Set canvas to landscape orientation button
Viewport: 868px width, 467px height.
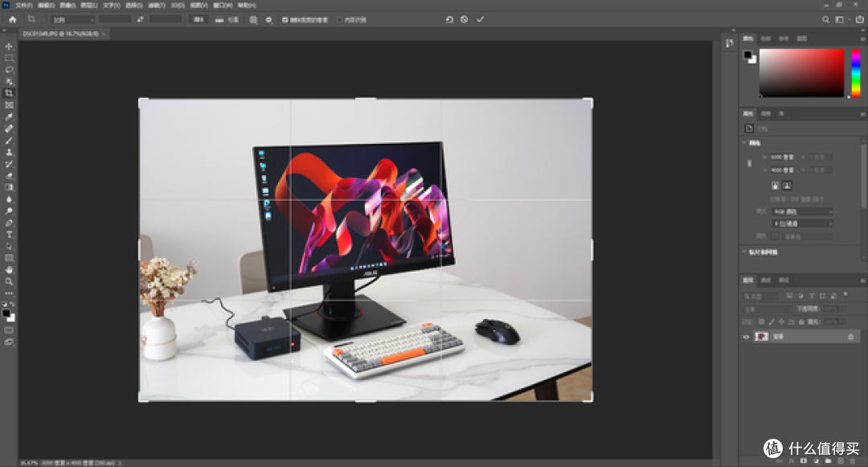tap(787, 186)
